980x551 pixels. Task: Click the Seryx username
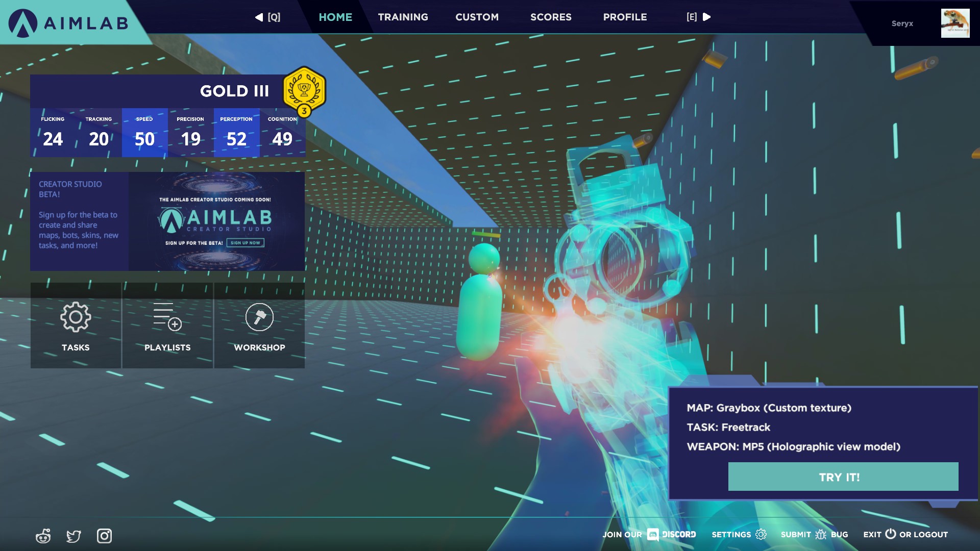tap(902, 23)
